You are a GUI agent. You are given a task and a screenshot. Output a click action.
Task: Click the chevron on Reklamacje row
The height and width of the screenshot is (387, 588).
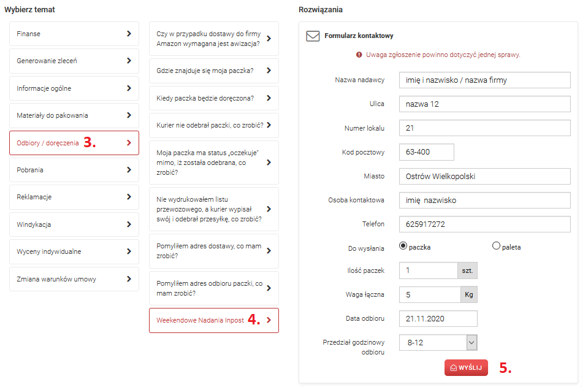click(129, 197)
